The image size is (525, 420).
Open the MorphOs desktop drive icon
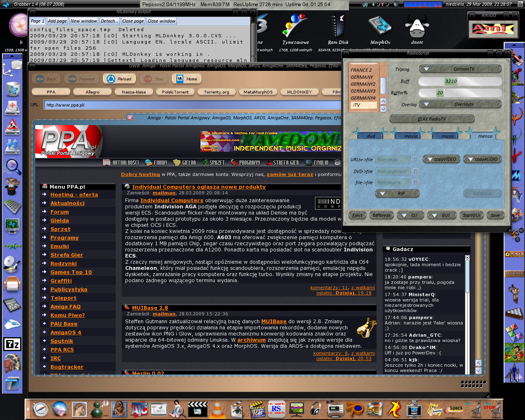click(x=380, y=27)
